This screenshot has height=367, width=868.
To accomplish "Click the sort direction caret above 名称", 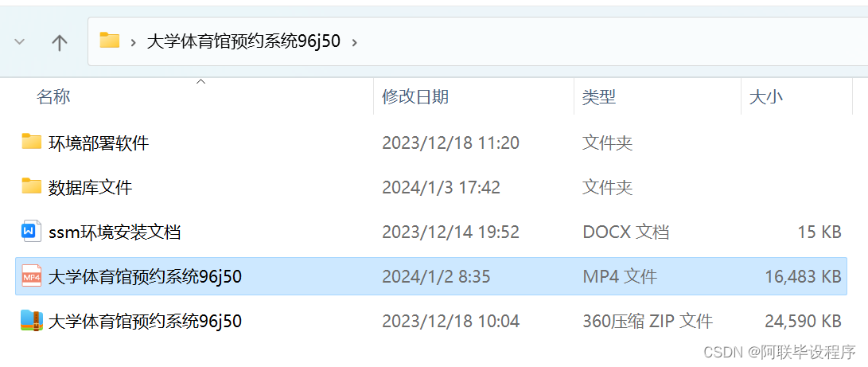I will pos(201,82).
